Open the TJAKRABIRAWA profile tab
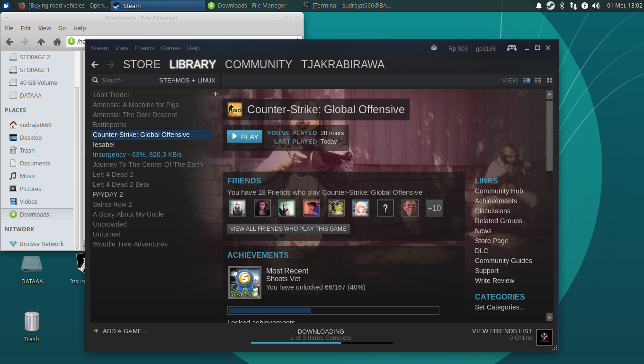The height and width of the screenshot is (364, 644). click(343, 64)
